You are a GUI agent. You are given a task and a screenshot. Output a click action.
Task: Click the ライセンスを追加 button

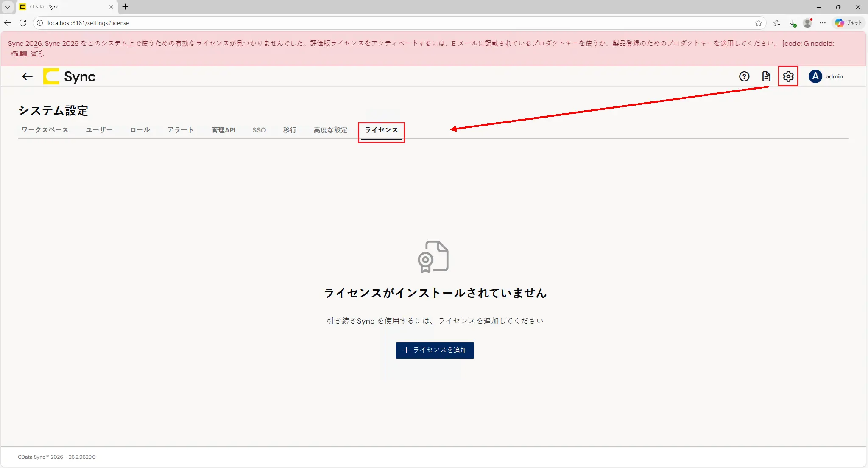point(435,350)
